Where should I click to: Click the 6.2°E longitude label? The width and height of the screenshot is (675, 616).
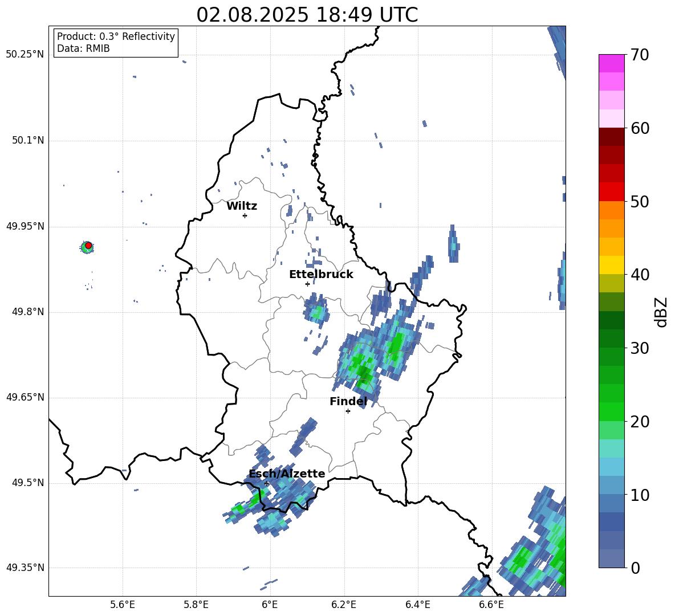344,605
